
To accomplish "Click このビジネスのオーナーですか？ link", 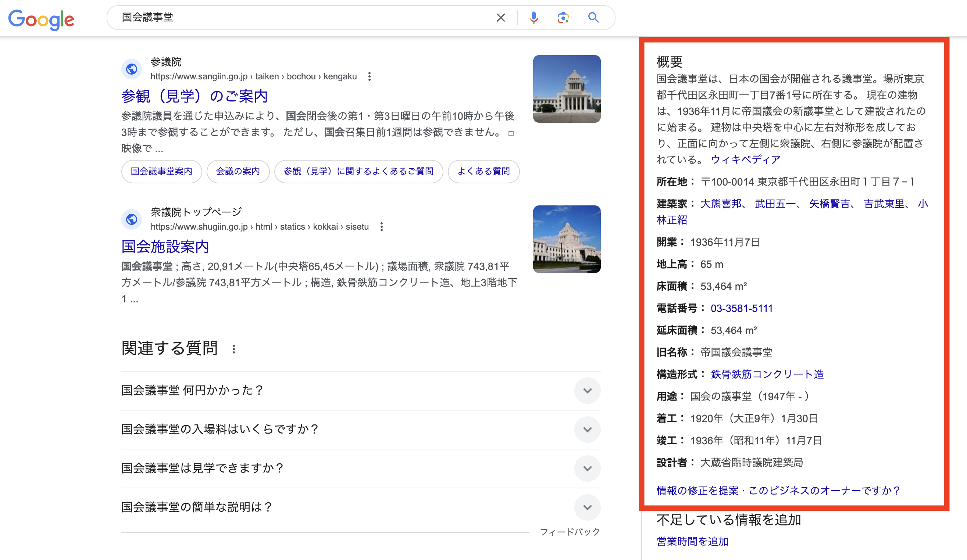I will pos(824,491).
